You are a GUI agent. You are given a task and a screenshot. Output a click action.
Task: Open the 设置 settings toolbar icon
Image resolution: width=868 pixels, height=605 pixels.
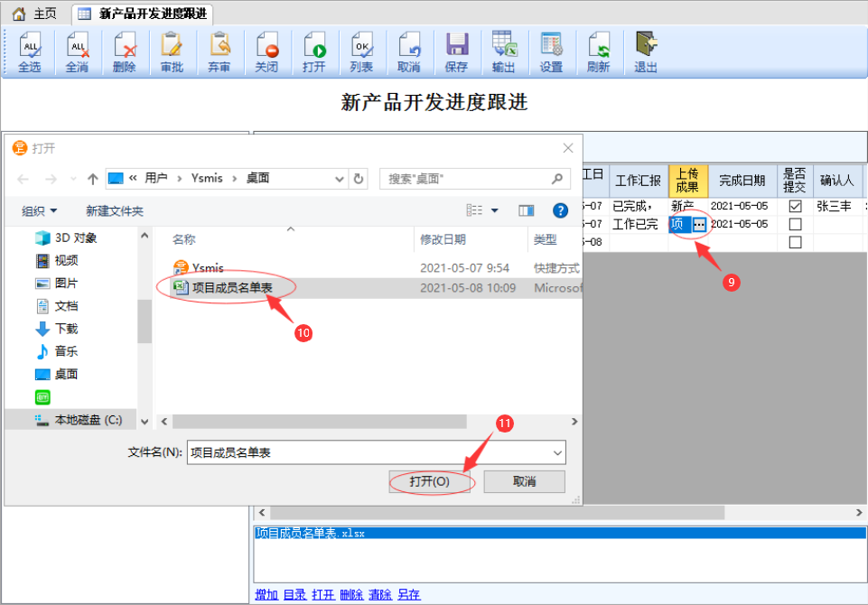pos(551,52)
